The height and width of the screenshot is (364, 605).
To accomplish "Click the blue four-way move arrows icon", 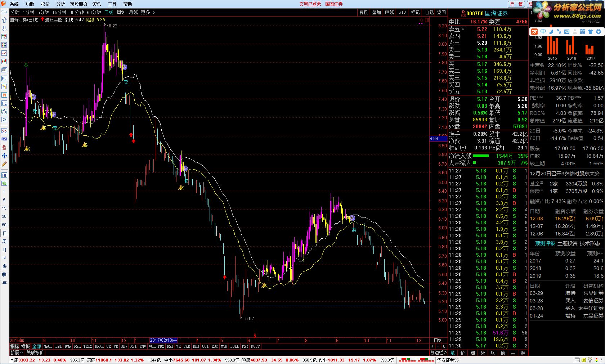I will (4, 156).
